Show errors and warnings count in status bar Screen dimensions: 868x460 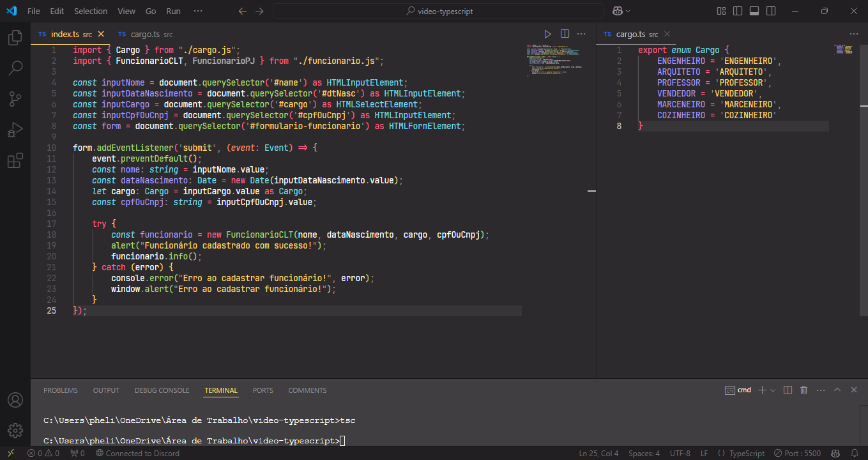click(43, 453)
